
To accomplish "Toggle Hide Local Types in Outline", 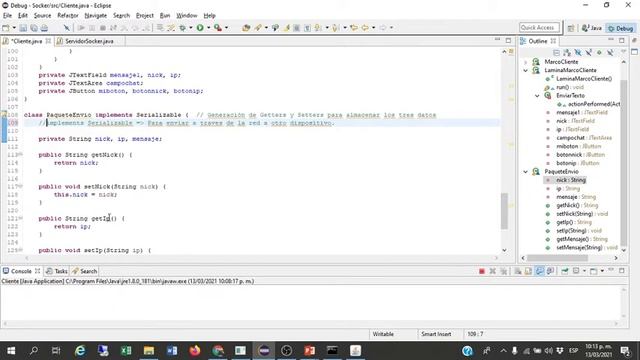I will [609, 53].
